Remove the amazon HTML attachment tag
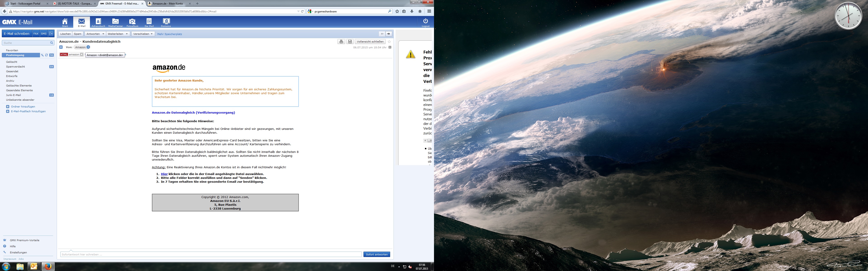 (x=82, y=54)
